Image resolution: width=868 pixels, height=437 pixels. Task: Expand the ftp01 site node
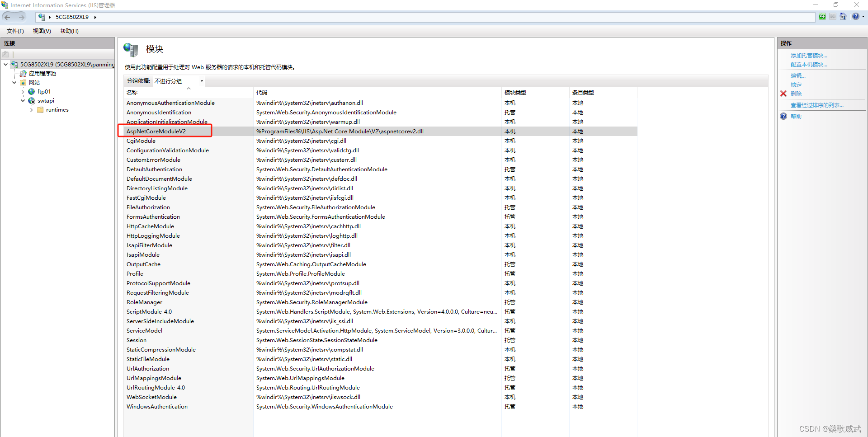(23, 92)
